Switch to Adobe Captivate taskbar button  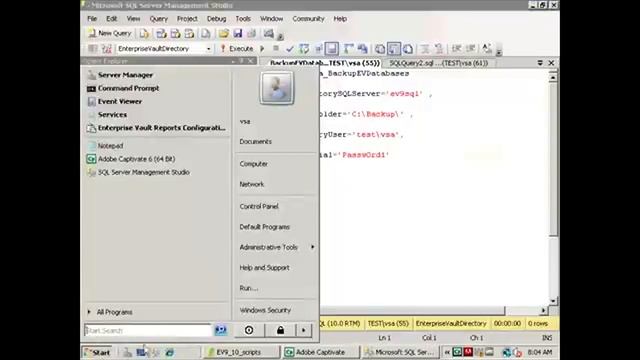click(320, 352)
